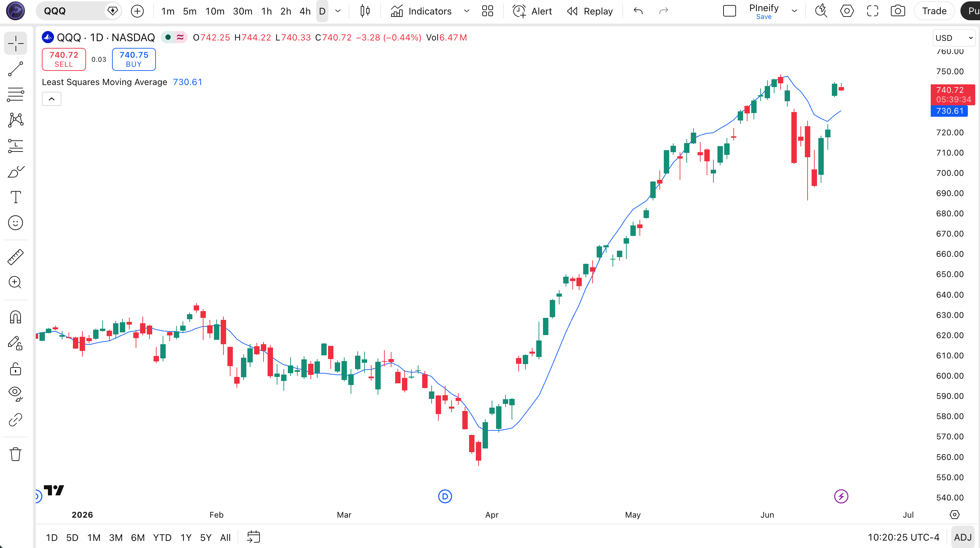This screenshot has width=980, height=548.
Task: Select the crosshair cursor tool
Action: click(16, 43)
